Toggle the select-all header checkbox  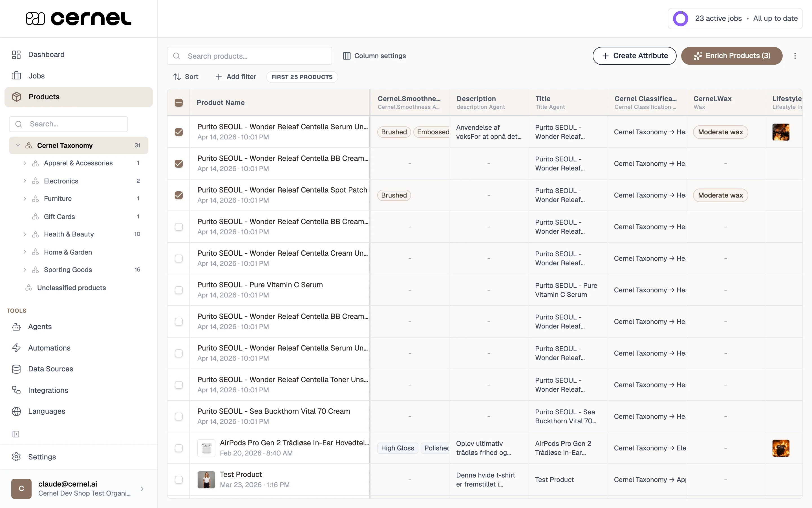point(179,102)
